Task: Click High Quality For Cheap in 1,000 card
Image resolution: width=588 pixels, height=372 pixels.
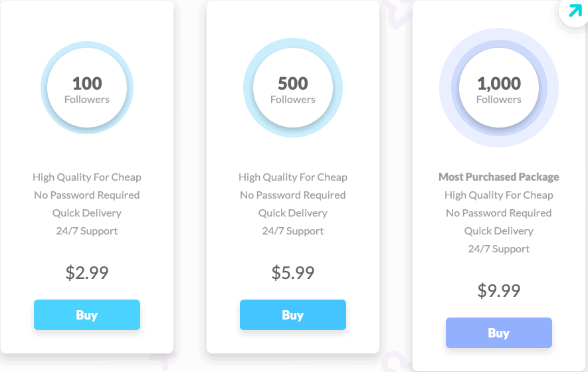Action: (x=499, y=195)
